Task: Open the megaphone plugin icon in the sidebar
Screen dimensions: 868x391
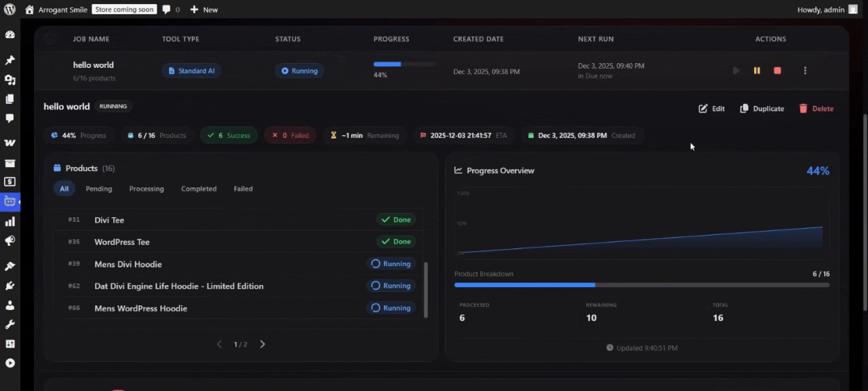Action: pos(9,240)
